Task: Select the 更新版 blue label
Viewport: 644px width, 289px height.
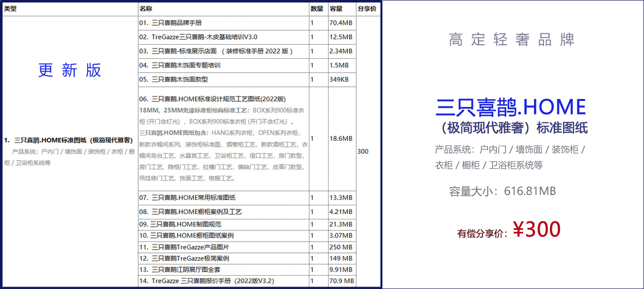Action: point(70,70)
